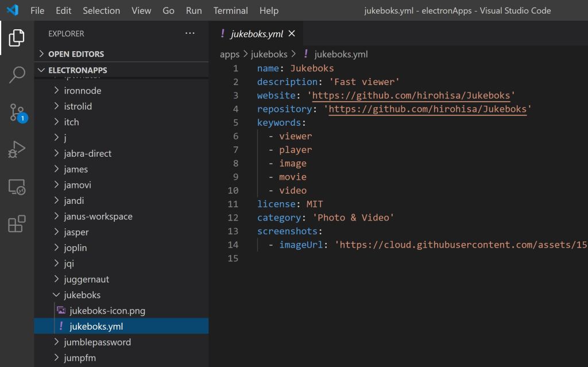588x367 pixels.
Task: Open the Selection menu
Action: pos(102,10)
